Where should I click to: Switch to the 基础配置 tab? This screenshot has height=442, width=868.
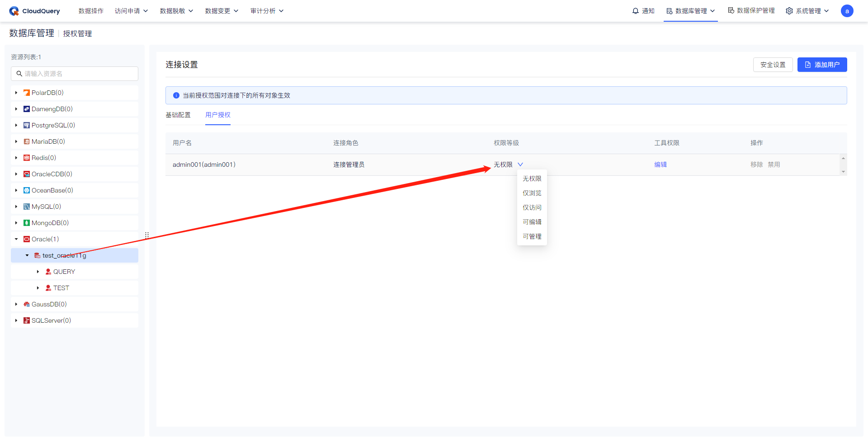[178, 115]
